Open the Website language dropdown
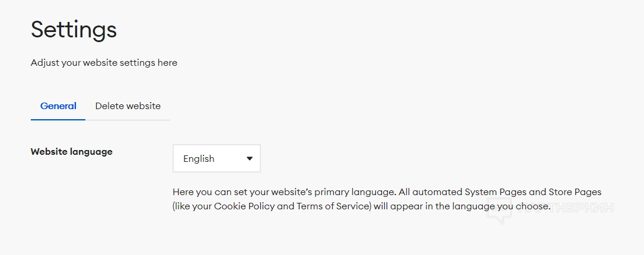The image size is (644, 255). [x=216, y=159]
